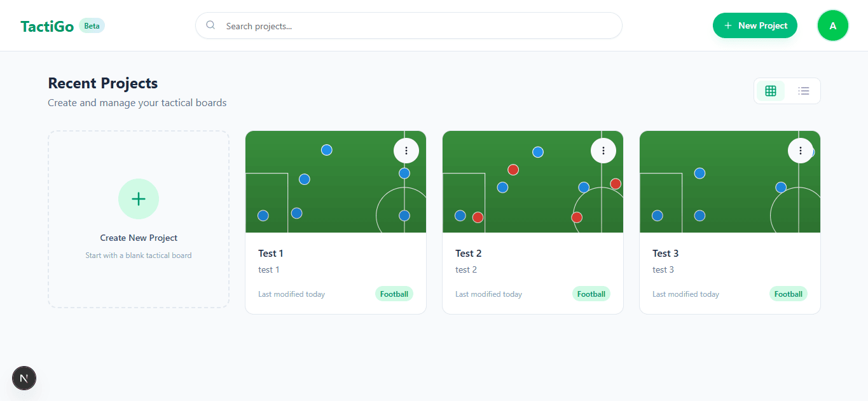Open the Test 1 three-dot options menu
This screenshot has width=868, height=401.
tap(406, 151)
